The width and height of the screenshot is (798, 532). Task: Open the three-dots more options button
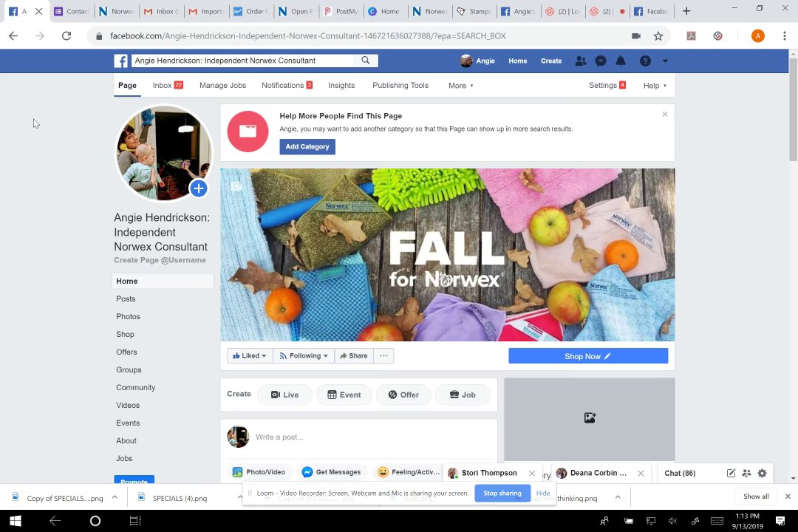click(383, 356)
